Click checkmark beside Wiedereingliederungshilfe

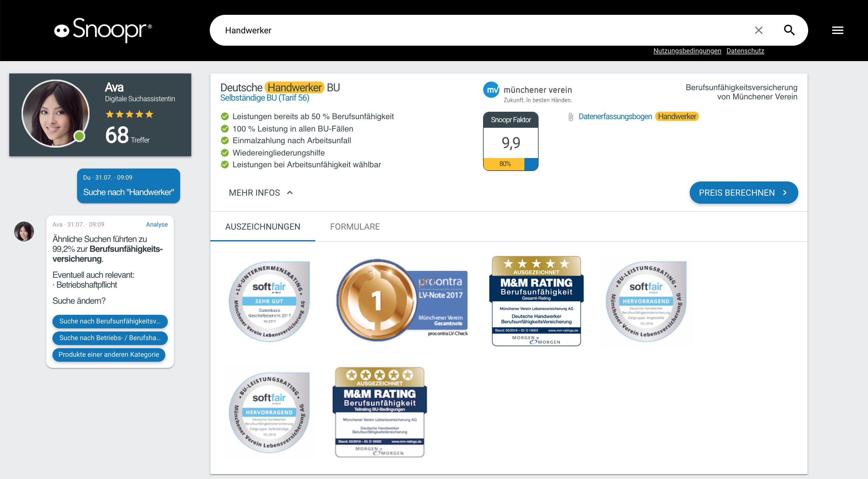coord(225,153)
